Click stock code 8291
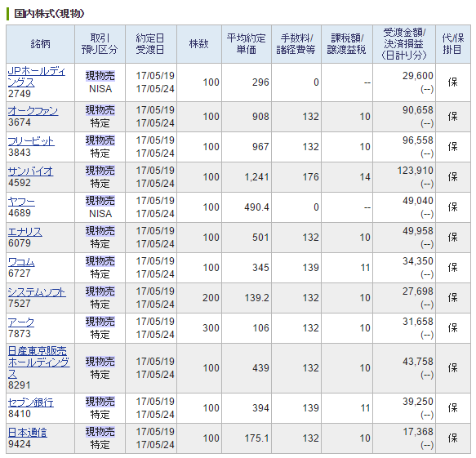 (x=20, y=385)
